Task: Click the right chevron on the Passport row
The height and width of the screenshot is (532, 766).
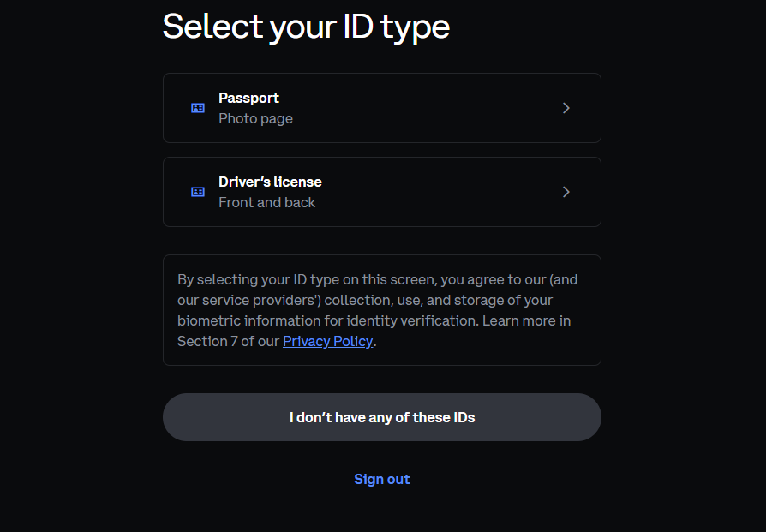Action: click(x=566, y=108)
